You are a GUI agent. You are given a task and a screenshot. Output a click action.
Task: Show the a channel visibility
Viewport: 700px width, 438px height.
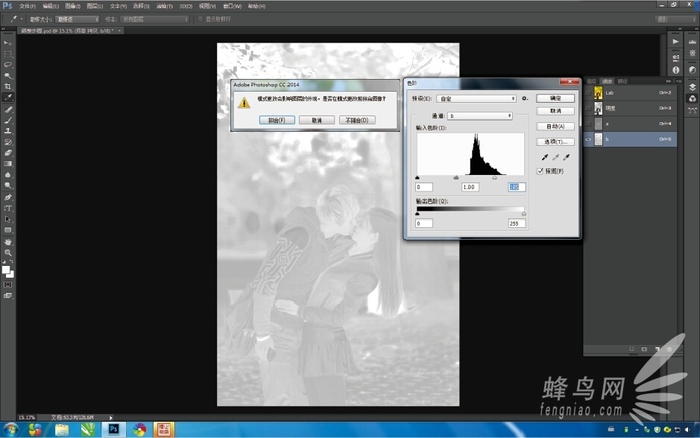click(588, 124)
